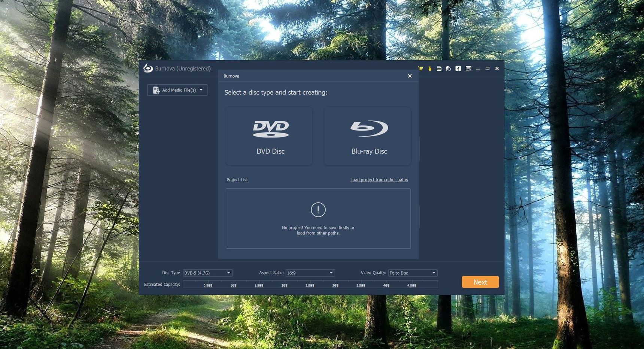Open the Facebook icon in title bar

pos(458,69)
